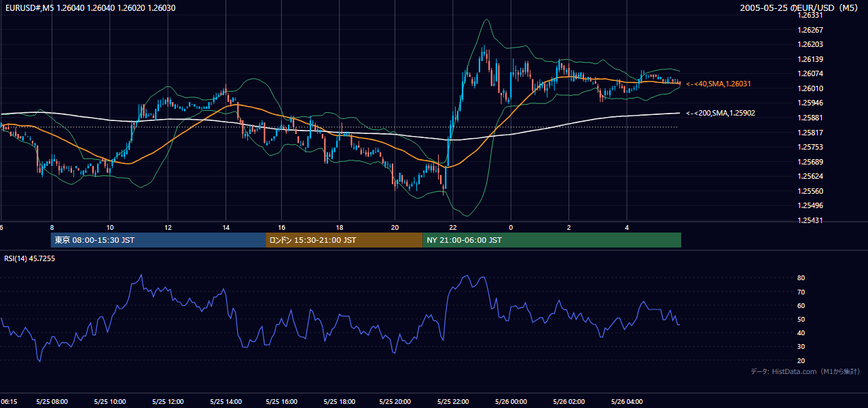Click price axis value 1.25496
The height and width of the screenshot is (408, 868).
point(810,205)
